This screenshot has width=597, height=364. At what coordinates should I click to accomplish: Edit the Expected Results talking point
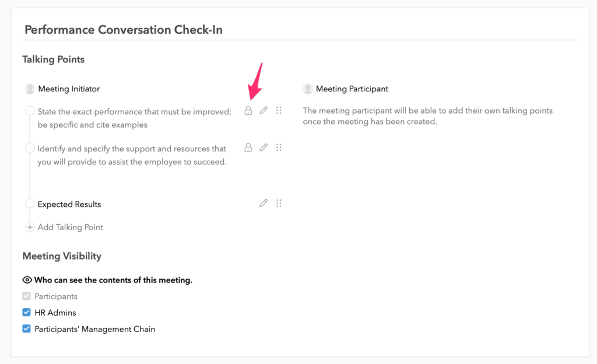pos(264,203)
